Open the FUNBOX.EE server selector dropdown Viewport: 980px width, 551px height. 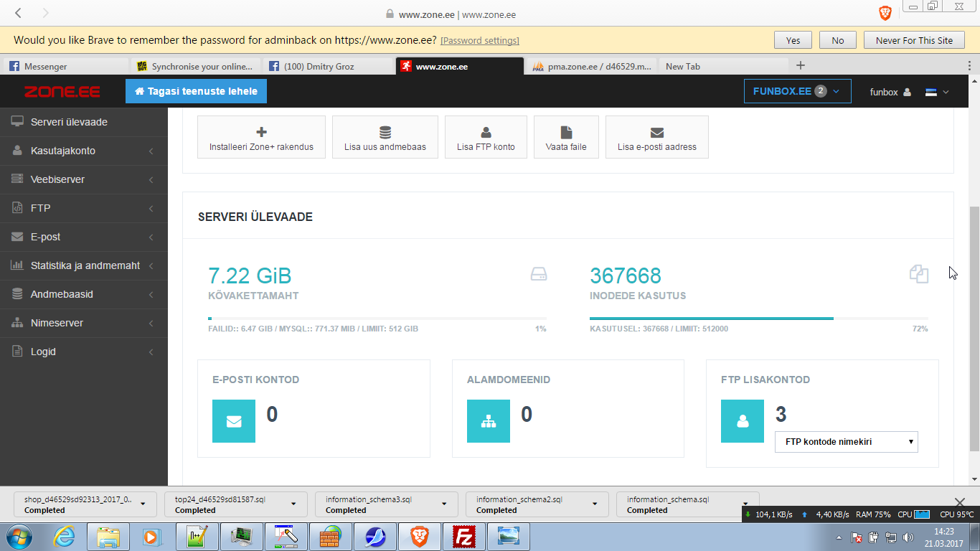click(x=798, y=91)
